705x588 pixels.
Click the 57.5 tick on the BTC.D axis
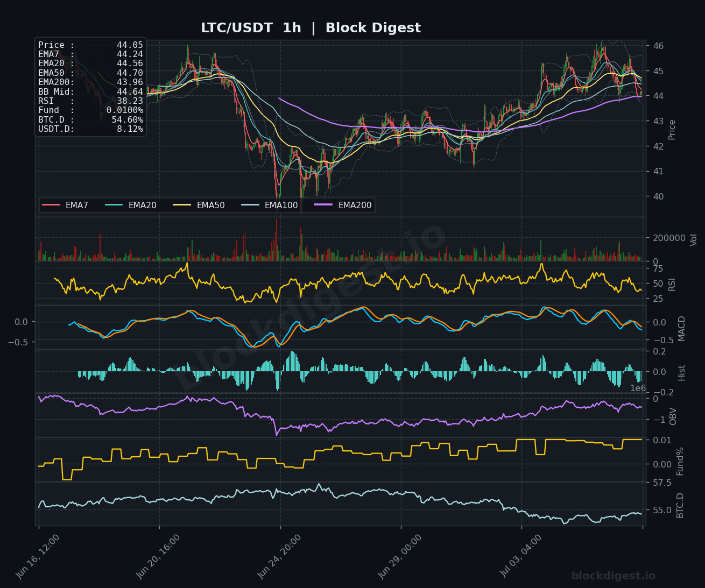click(x=662, y=483)
